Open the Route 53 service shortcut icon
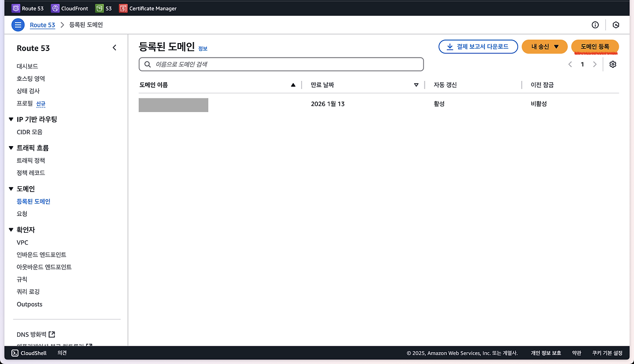 (16, 8)
